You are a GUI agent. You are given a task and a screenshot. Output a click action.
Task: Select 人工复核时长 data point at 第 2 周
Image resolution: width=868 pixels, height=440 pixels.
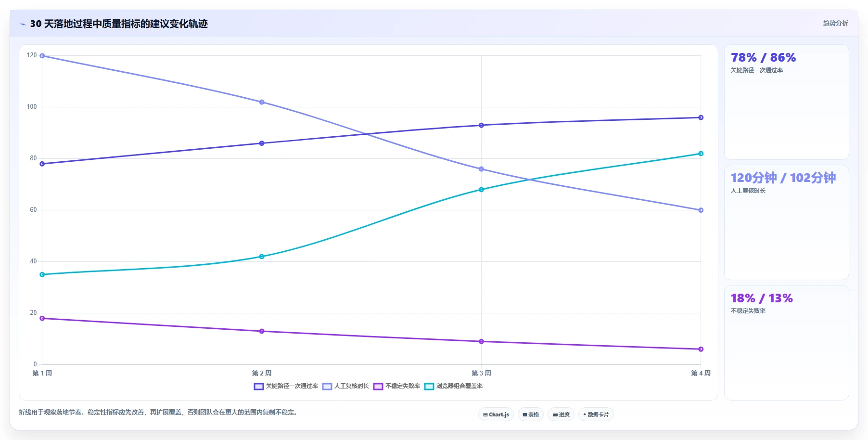[262, 102]
